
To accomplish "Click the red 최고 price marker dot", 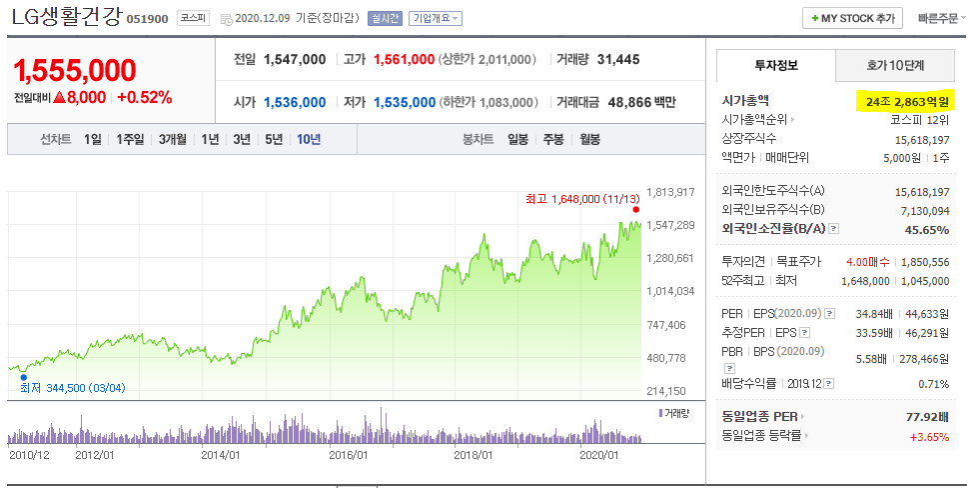I will pyautogui.click(x=636, y=210).
